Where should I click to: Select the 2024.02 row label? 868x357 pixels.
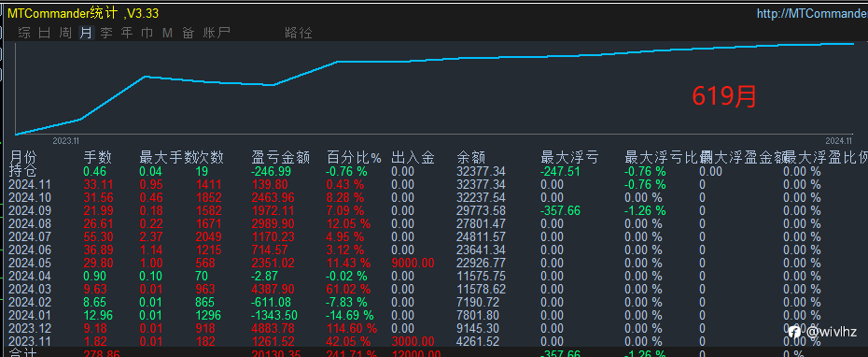click(x=30, y=303)
